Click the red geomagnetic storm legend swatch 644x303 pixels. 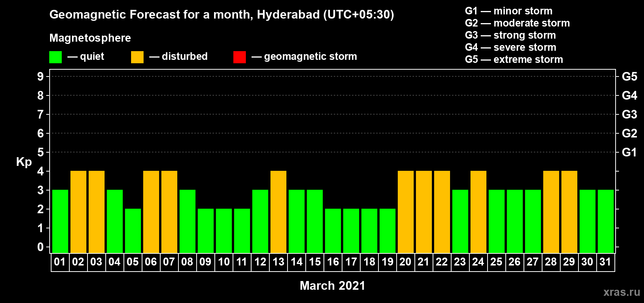point(239,57)
